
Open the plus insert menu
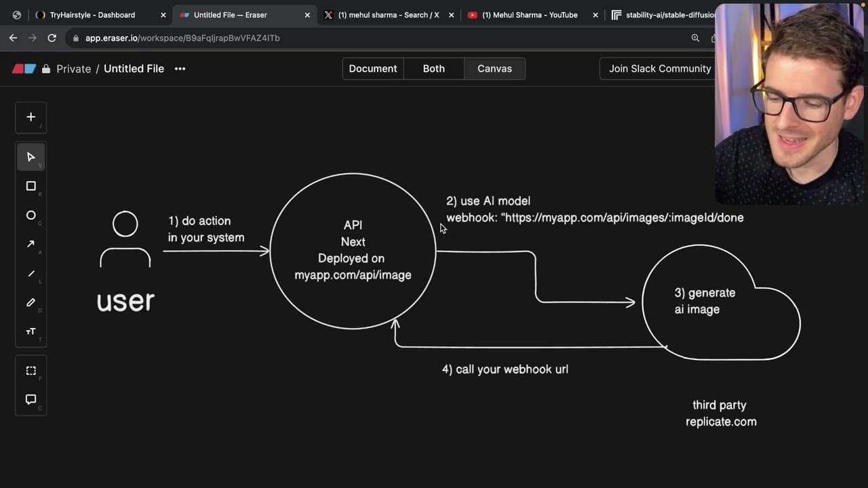31,117
